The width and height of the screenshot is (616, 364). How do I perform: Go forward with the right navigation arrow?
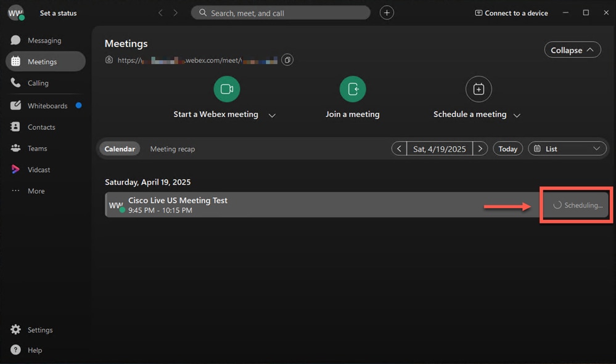coord(176,13)
